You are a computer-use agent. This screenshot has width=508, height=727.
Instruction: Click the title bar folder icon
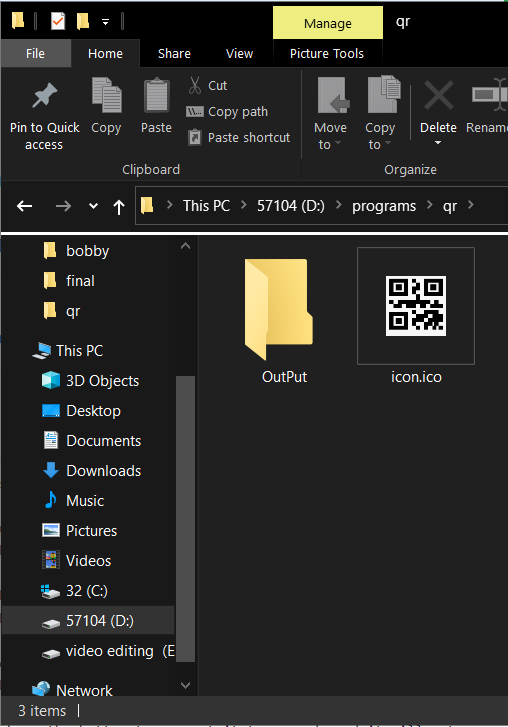tap(18, 21)
